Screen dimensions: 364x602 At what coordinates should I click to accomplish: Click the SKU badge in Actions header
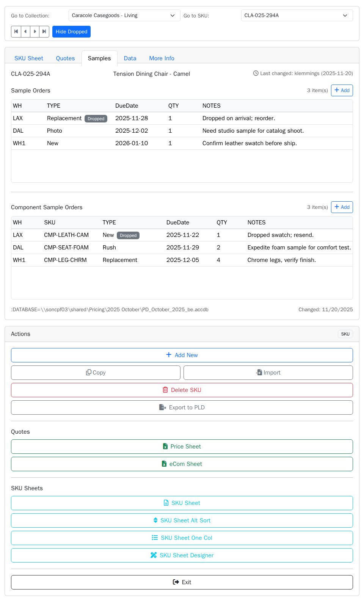(x=345, y=334)
